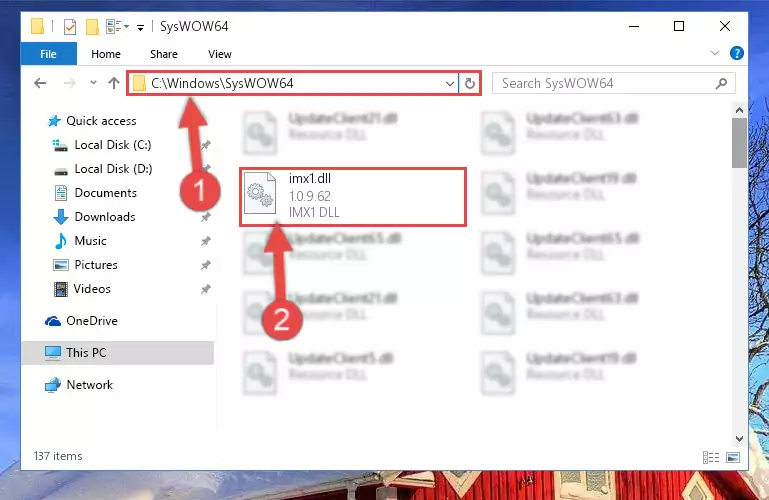The width and height of the screenshot is (769, 500).
Task: Switch to the View ribbon tab
Action: coord(220,54)
